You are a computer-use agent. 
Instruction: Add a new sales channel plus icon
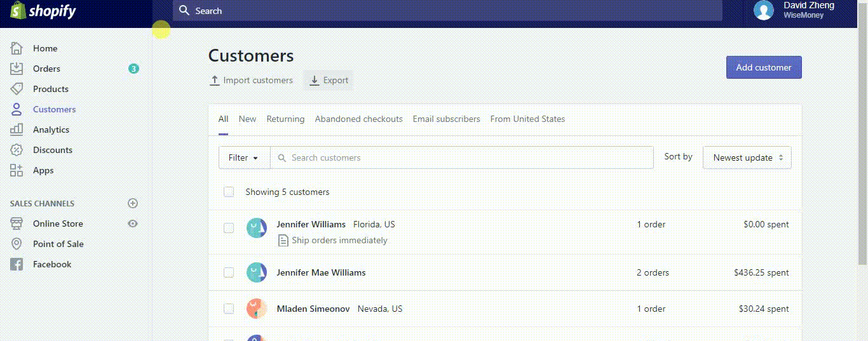(x=133, y=203)
